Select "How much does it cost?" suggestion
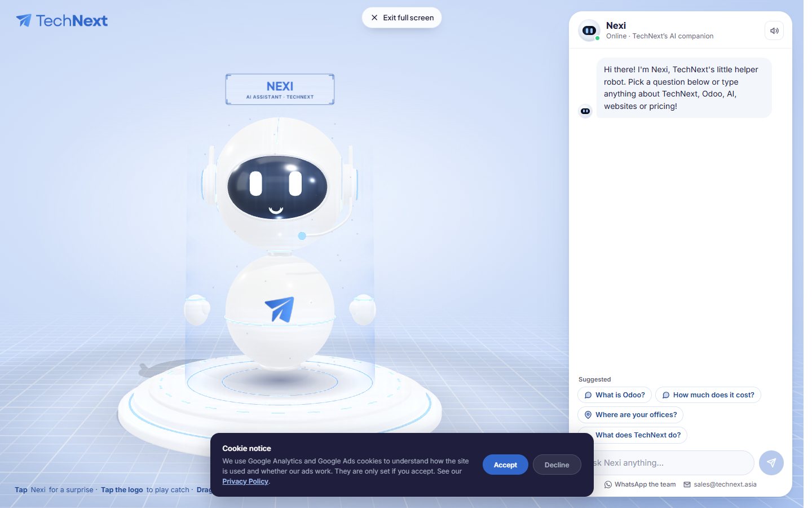This screenshot has height=508, width=812. tap(708, 395)
